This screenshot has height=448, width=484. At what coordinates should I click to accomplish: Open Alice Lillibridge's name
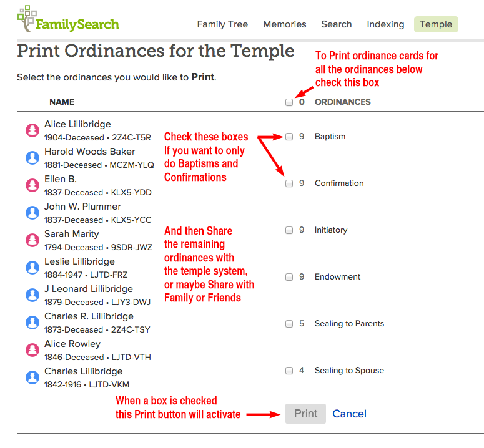point(77,124)
